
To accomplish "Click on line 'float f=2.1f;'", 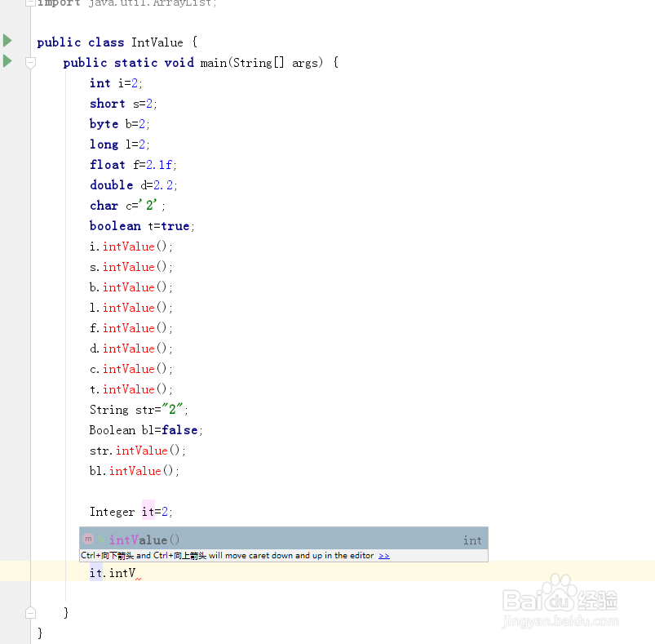I will [133, 165].
